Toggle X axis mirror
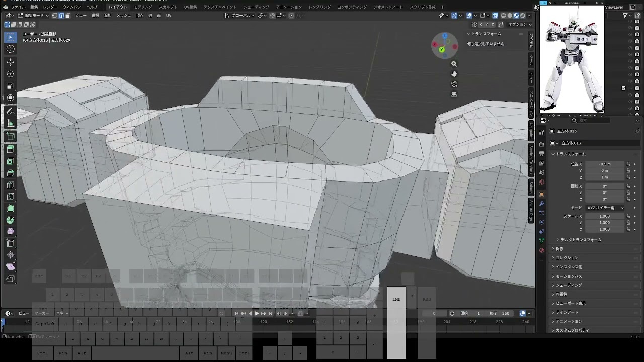Viewport: 644px width, 362px height. (x=480, y=24)
